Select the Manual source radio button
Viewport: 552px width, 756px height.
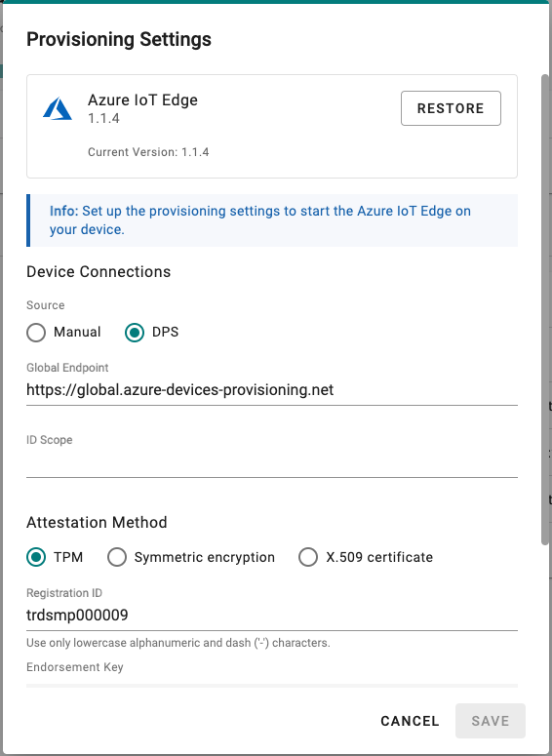pos(36,333)
